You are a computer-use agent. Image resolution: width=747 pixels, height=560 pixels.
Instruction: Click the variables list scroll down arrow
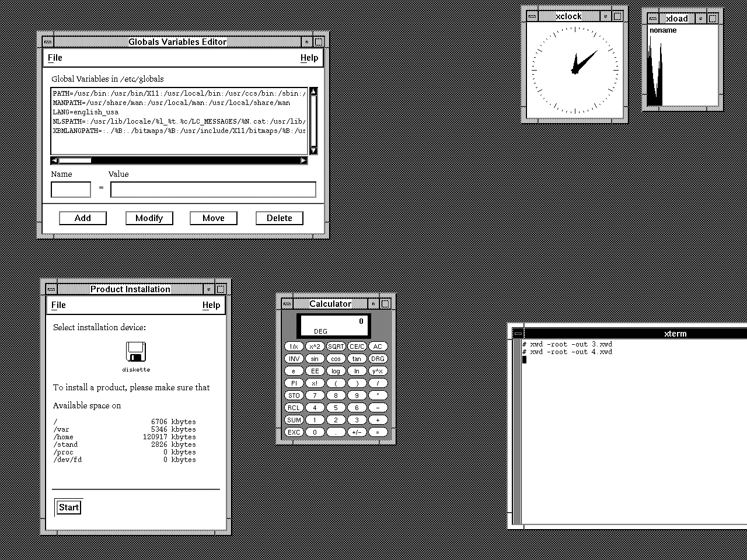(x=313, y=150)
